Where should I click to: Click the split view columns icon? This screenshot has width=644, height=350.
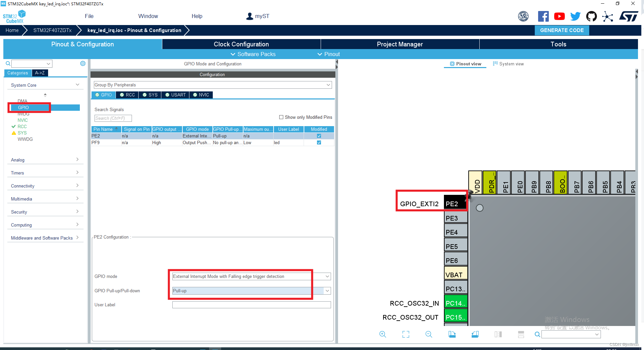(x=498, y=334)
